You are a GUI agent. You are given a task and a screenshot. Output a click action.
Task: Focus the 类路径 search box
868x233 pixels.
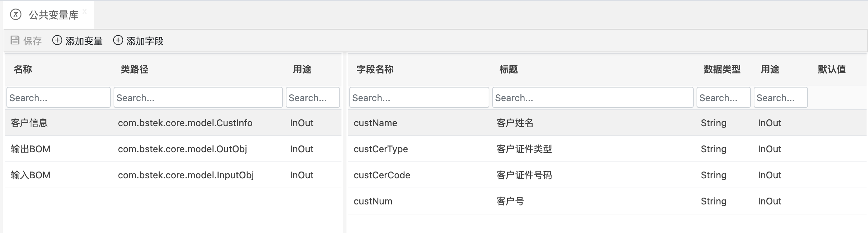pos(198,98)
